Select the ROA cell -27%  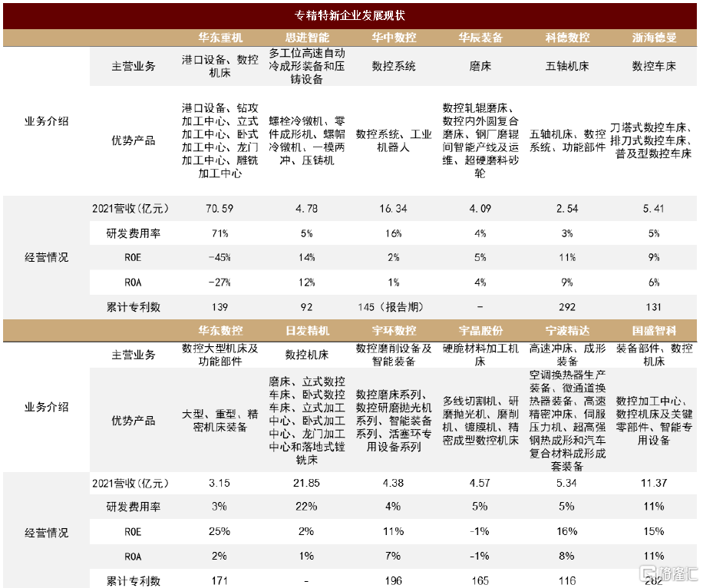(x=219, y=282)
